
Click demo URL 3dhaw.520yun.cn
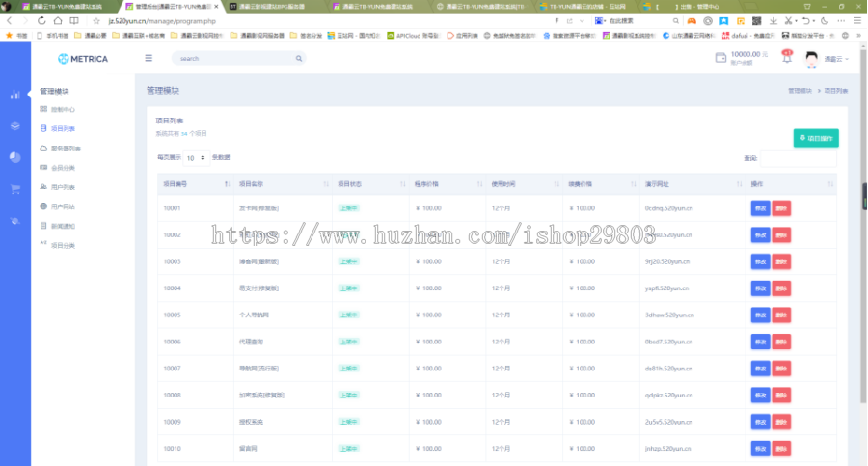point(669,315)
